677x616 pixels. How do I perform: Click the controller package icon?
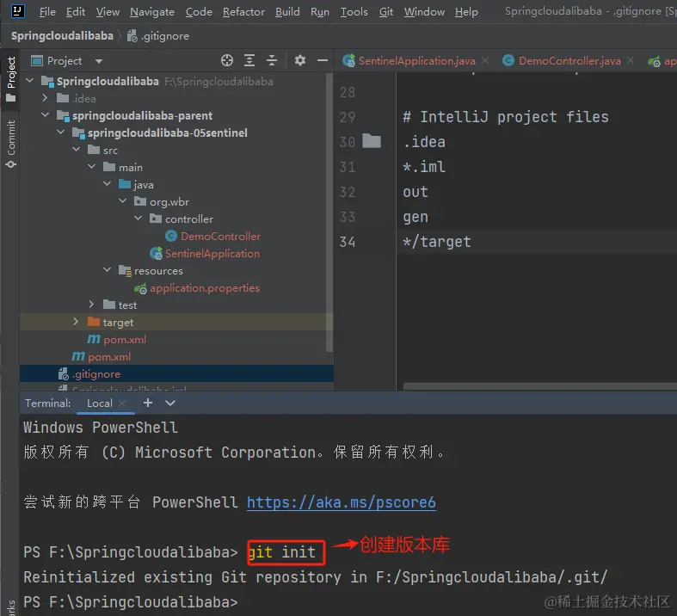coord(156,219)
